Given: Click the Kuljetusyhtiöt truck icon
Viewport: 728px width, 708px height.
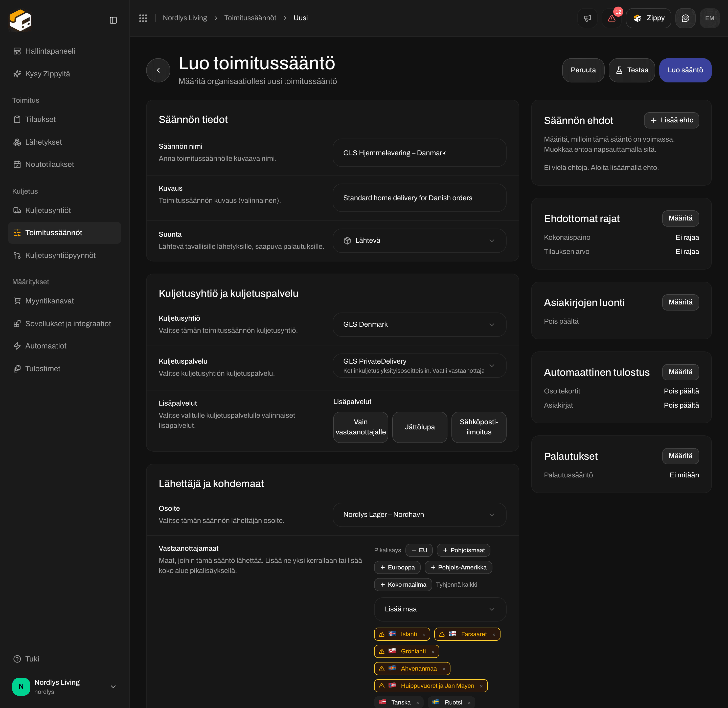Looking at the screenshot, I should (x=17, y=210).
